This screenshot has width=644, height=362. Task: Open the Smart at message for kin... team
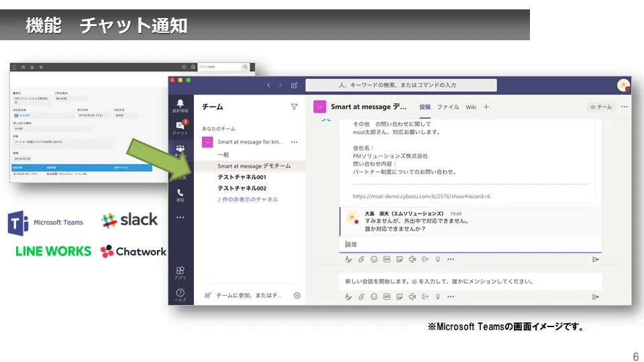250,142
